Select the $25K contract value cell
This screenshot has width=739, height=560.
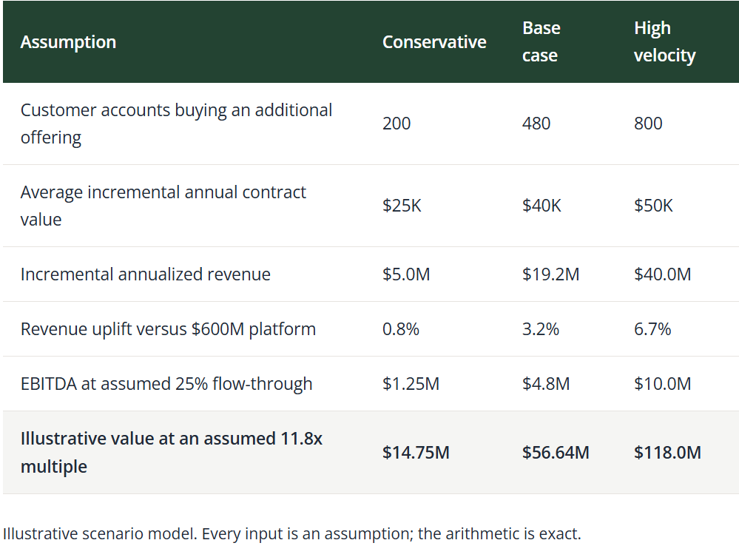(x=402, y=206)
